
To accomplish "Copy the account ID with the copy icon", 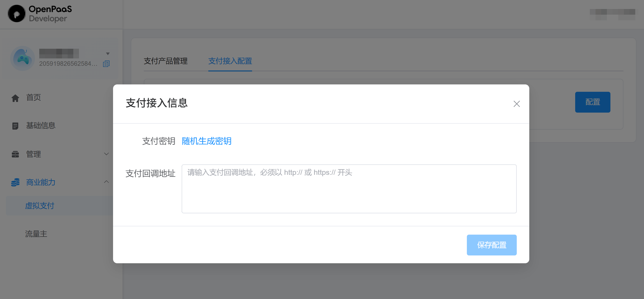I will click(106, 64).
